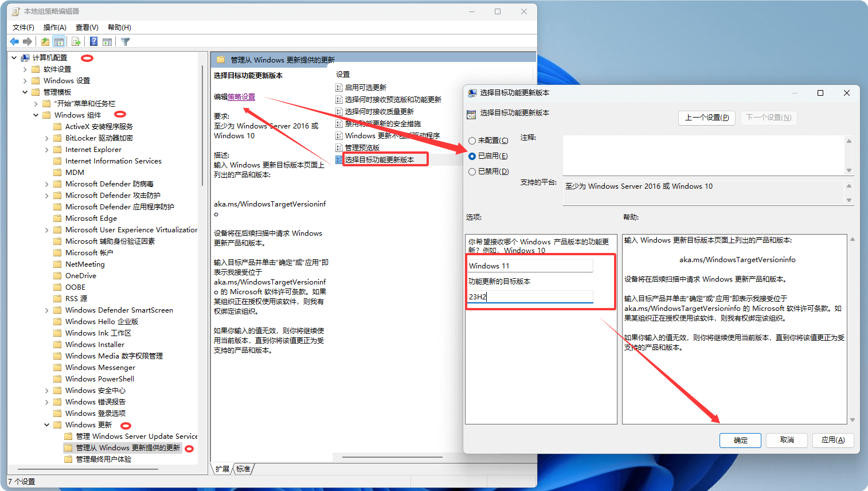Click the folder icon for OOBE
This screenshot has width=868, height=491.
57,287
